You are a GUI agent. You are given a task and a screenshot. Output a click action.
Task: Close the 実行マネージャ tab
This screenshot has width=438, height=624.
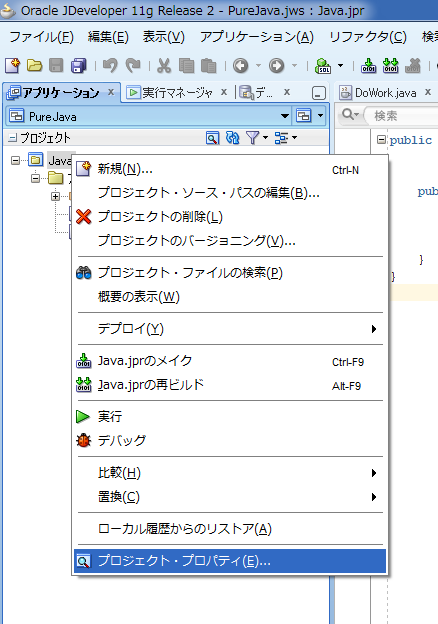(x=224, y=92)
